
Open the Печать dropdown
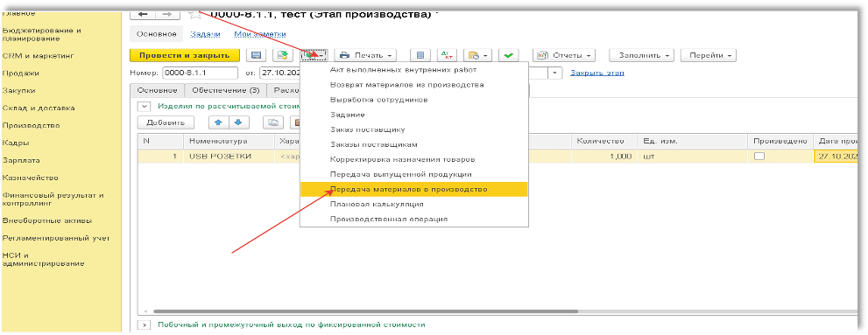[366, 55]
